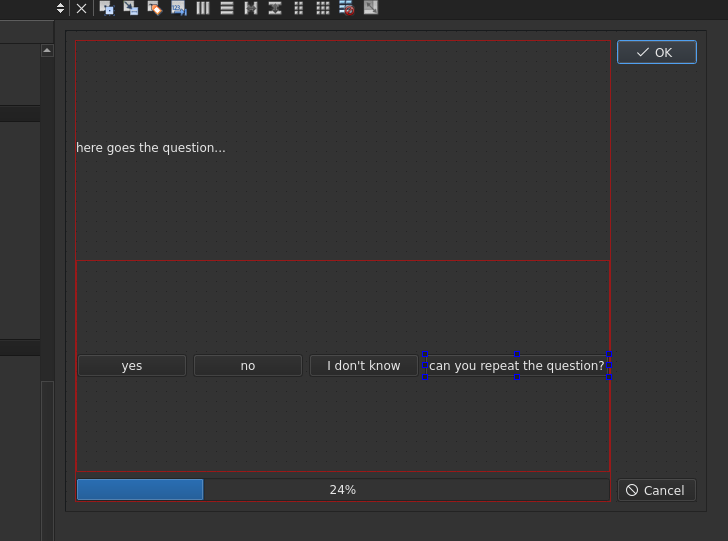Select the 24% progress bar

point(343,490)
